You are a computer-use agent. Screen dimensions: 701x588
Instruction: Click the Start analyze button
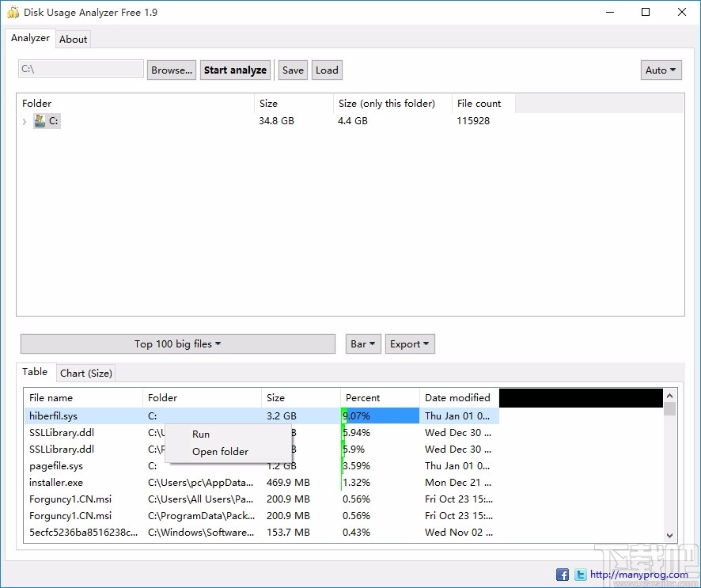235,70
